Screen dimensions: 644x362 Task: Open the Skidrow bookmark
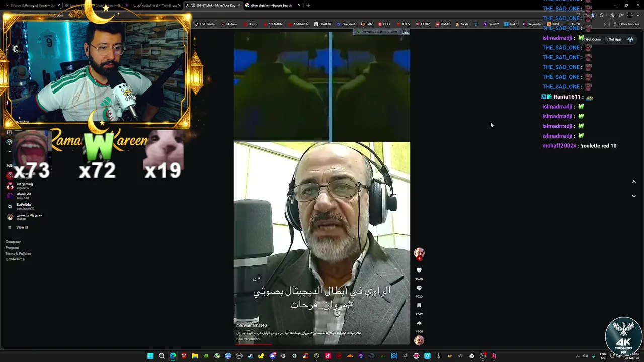tap(229, 24)
